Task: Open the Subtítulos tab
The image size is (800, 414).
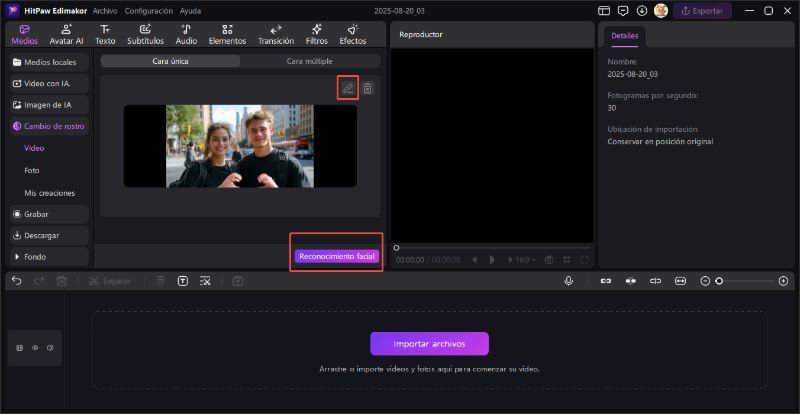Action: coord(145,35)
